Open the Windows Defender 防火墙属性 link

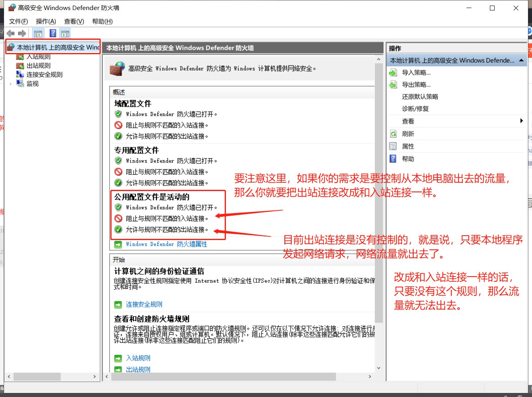pos(167,244)
